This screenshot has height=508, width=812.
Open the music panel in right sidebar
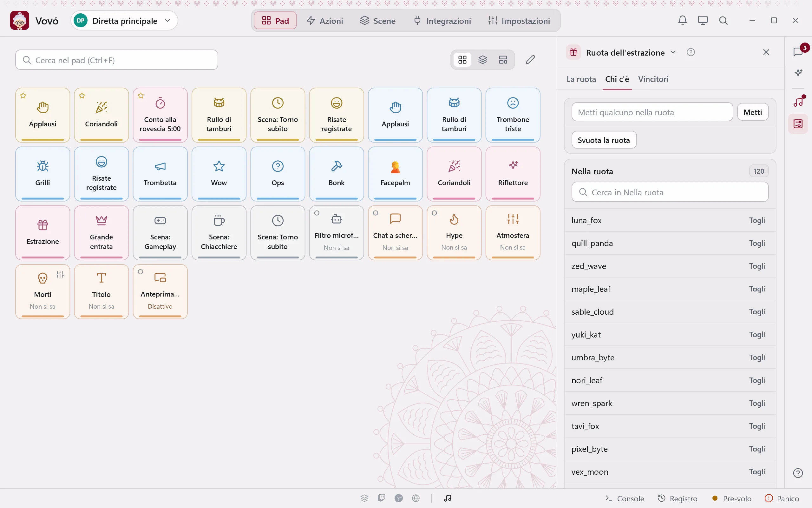[798, 101]
